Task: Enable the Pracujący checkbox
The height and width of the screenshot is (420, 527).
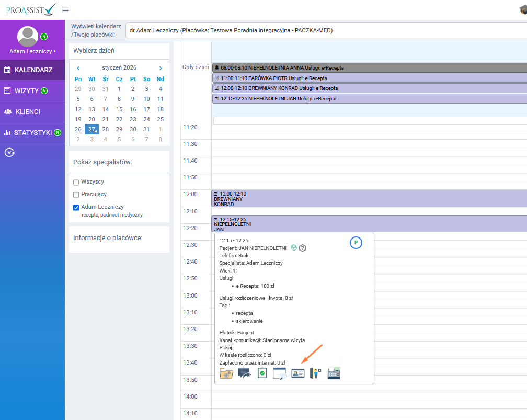Action: tap(76, 195)
